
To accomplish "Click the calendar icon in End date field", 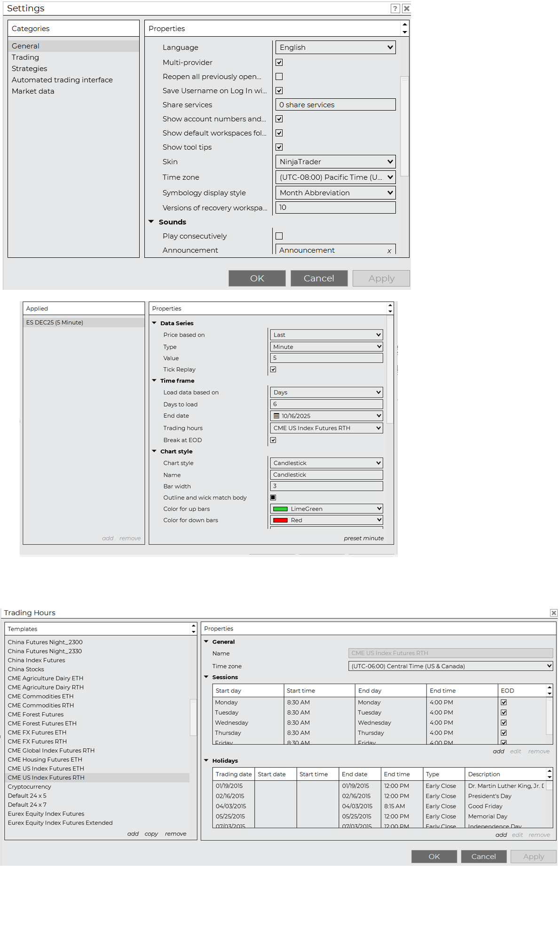I will 276,416.
